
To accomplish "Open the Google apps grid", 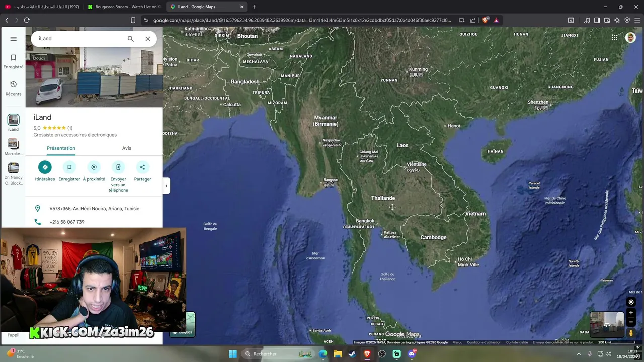I will [614, 38].
